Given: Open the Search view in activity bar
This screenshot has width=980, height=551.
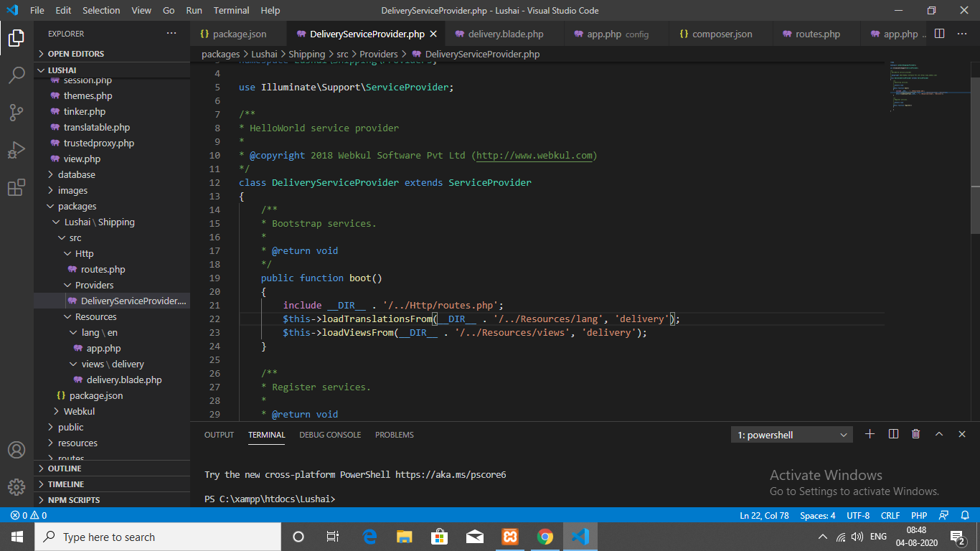Looking at the screenshot, I should (x=17, y=75).
